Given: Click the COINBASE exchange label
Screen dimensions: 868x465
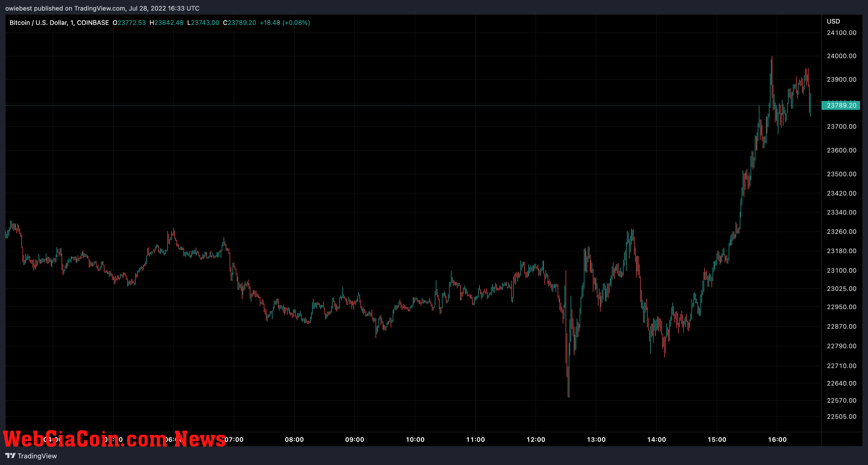Looking at the screenshot, I should 93,22.
